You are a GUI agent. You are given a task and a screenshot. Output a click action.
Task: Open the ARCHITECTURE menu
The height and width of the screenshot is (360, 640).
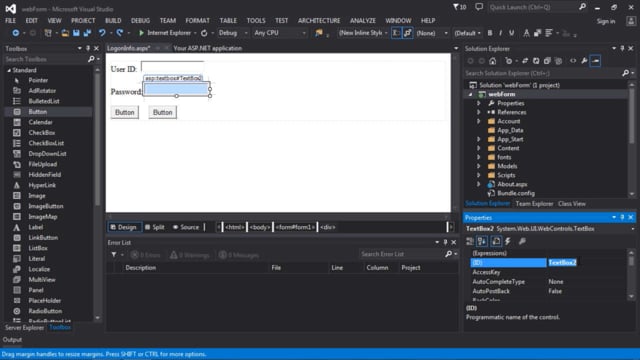(319, 20)
